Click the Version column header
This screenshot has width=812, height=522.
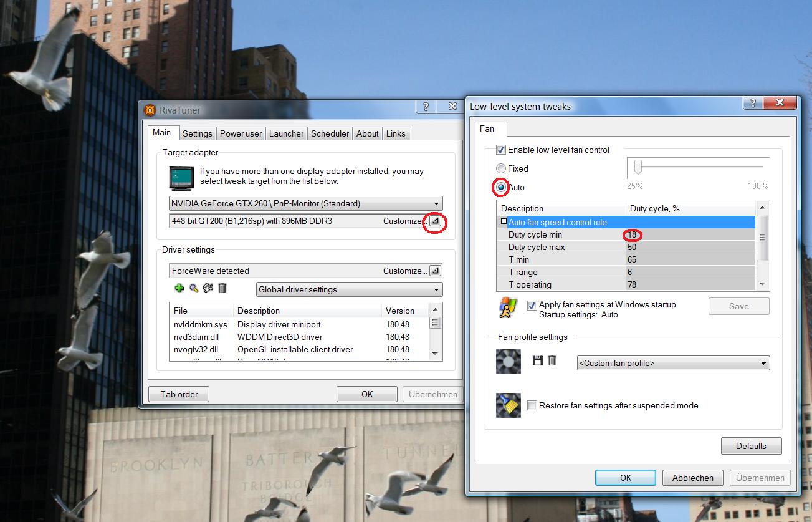point(406,311)
